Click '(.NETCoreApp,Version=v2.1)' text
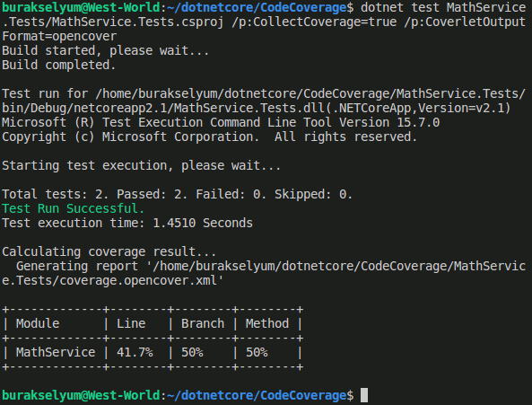This screenshot has width=532, height=405. 418,108
